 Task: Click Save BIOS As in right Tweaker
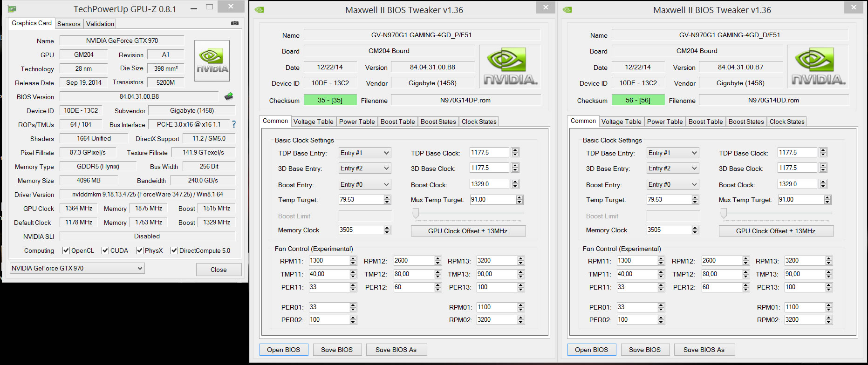point(704,350)
